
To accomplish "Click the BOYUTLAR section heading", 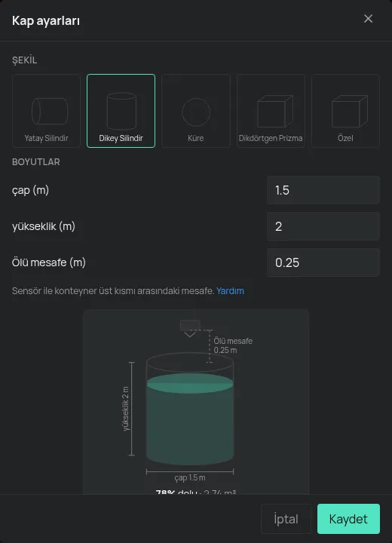I will point(36,162).
